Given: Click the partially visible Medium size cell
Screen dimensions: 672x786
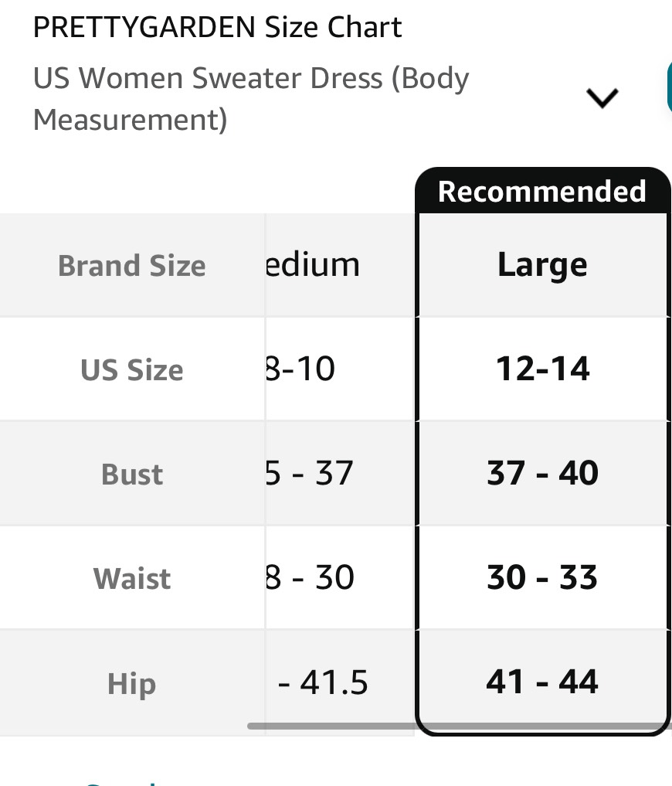Looking at the screenshot, I should coord(340,264).
